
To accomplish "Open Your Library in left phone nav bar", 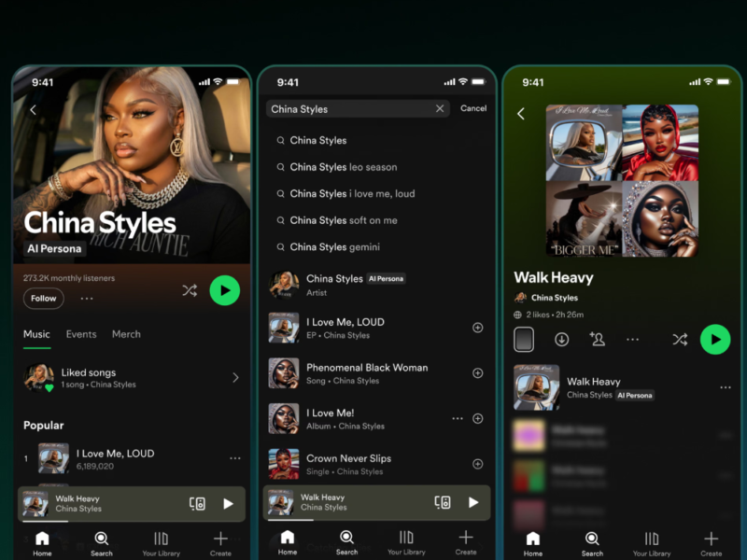I will coord(161,544).
